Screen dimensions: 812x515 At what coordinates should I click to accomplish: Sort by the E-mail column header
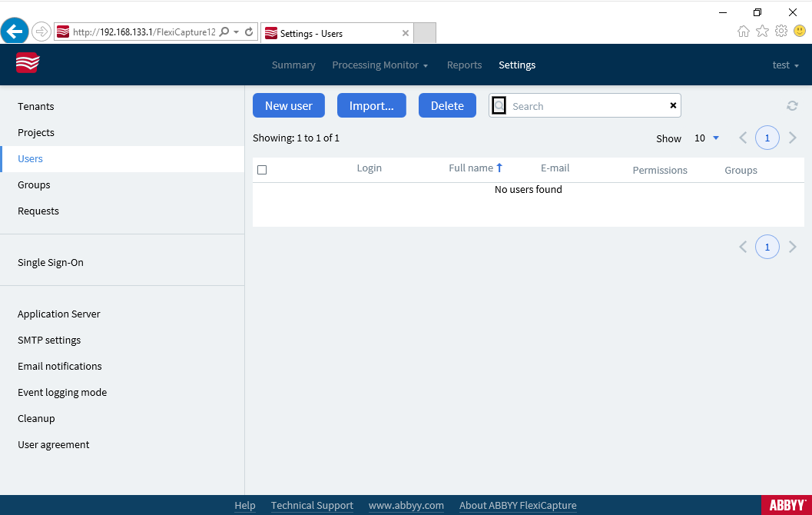pyautogui.click(x=555, y=168)
